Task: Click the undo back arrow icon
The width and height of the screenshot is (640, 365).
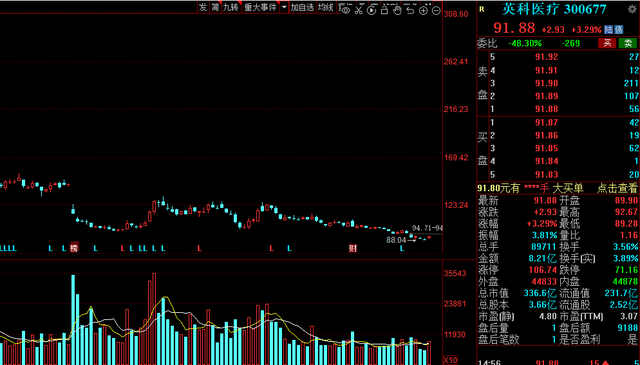Action: [410, 10]
